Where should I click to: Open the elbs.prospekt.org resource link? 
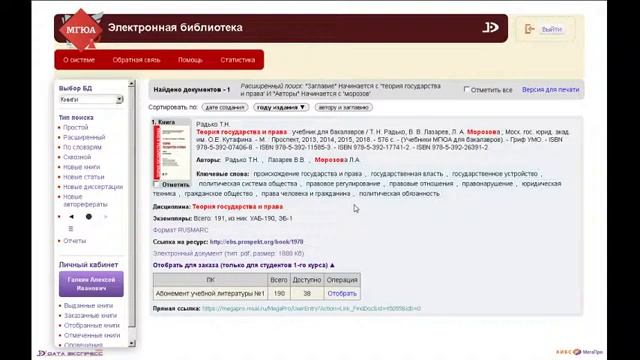(x=256, y=242)
